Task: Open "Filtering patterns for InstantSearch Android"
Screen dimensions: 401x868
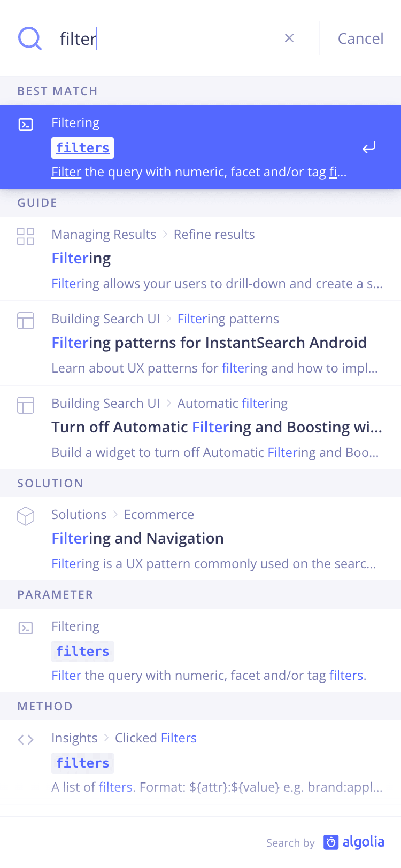Action: pyautogui.click(x=209, y=343)
